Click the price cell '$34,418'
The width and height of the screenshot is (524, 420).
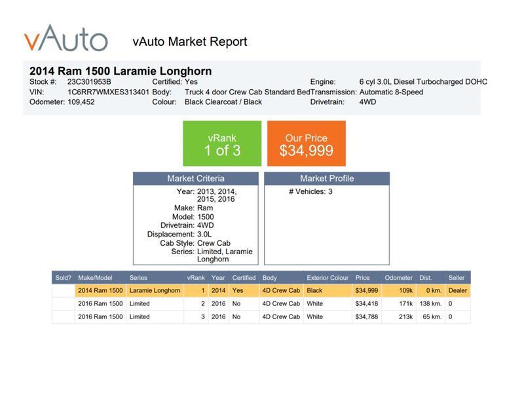pyautogui.click(x=367, y=303)
